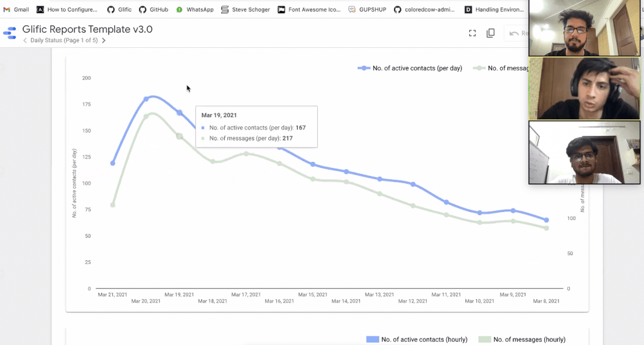Click the Mar 19, 2021 tooltip header

click(x=219, y=115)
